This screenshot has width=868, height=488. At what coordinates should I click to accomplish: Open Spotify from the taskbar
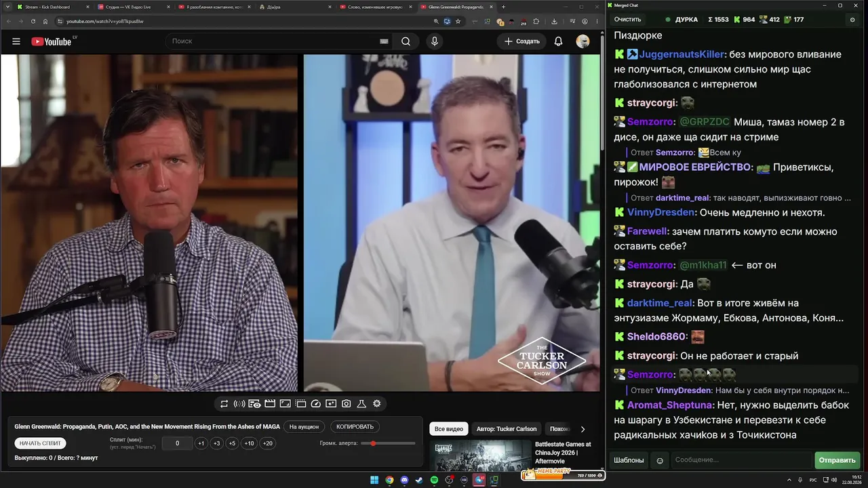tap(434, 481)
